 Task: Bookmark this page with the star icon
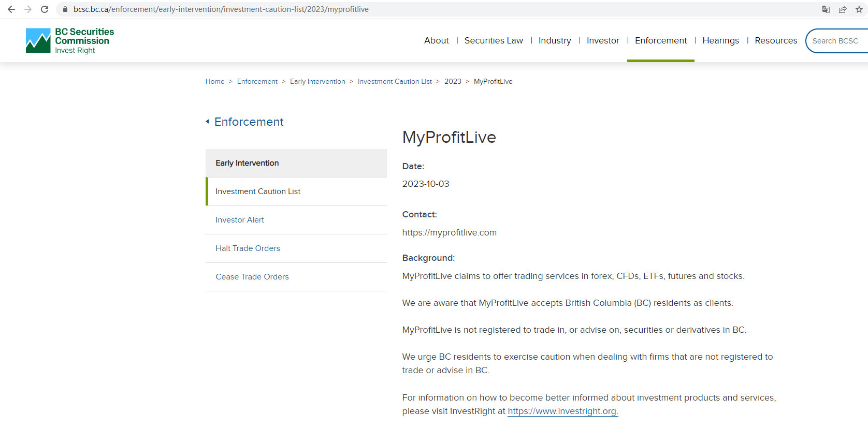coord(859,9)
